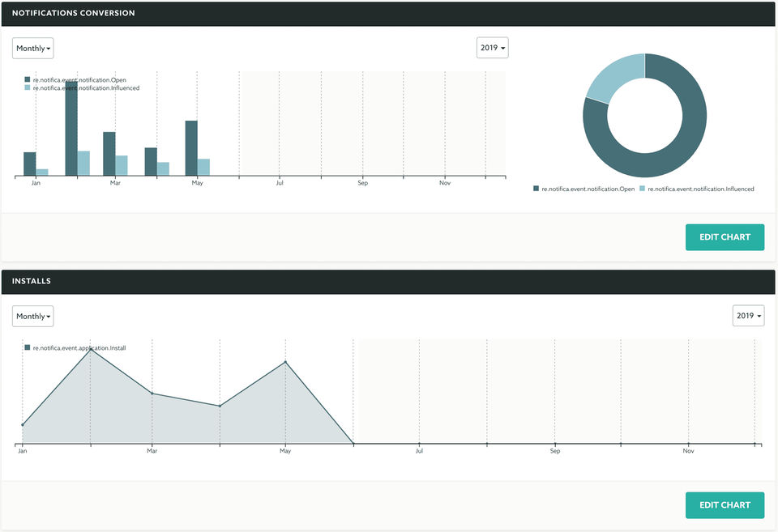Click the Installs panel header
Screen dimensions: 778x532
[388, 281]
